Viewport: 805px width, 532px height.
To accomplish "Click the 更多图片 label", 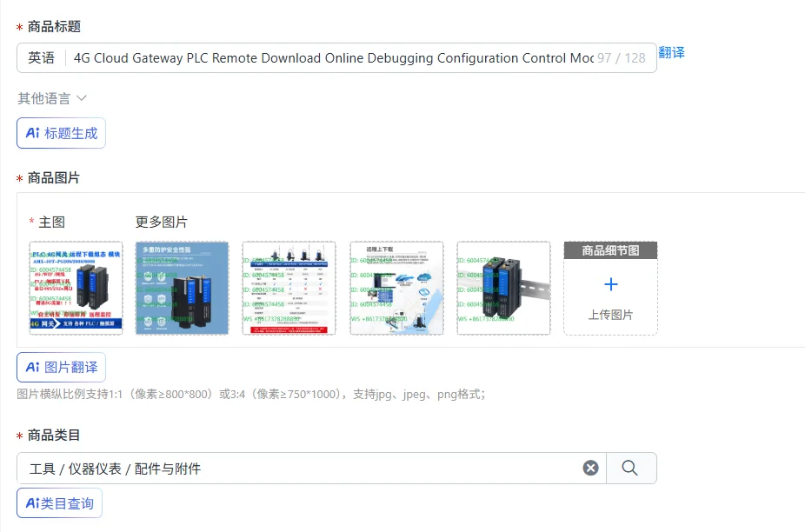I will [x=161, y=222].
